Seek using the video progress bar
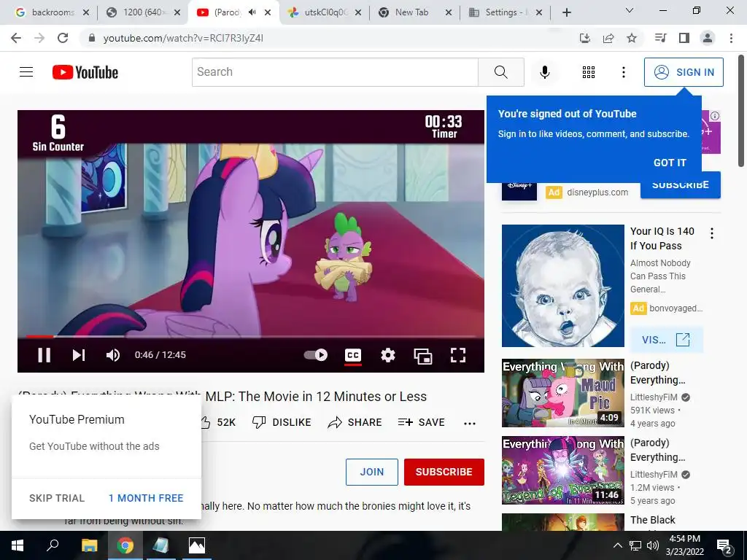The height and width of the screenshot is (560, 747). pos(251,336)
